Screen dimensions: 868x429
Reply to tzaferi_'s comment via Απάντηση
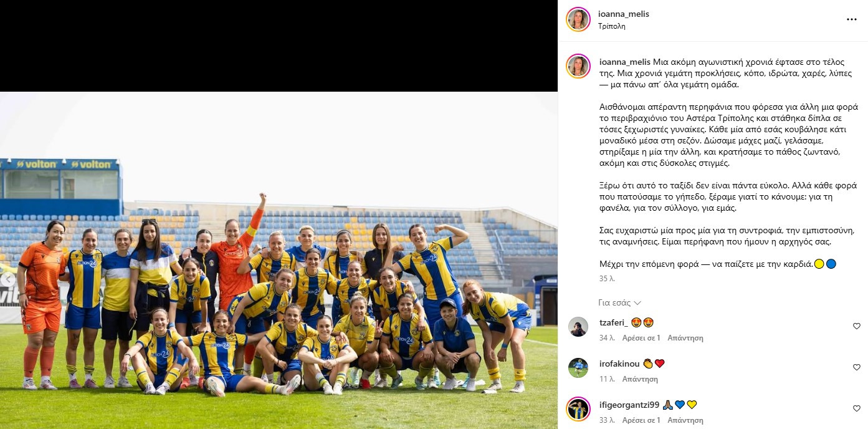tap(685, 338)
